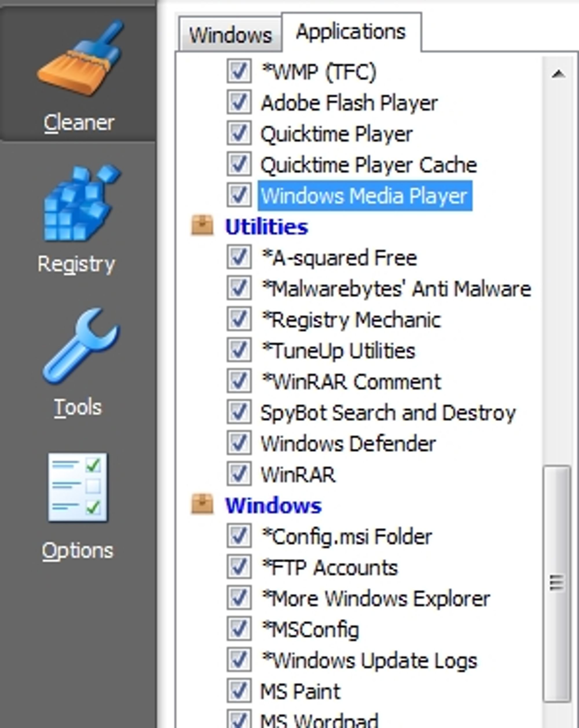Toggle the Quicktime Player checkbox
Image resolution: width=579 pixels, height=728 pixels.
(x=239, y=133)
